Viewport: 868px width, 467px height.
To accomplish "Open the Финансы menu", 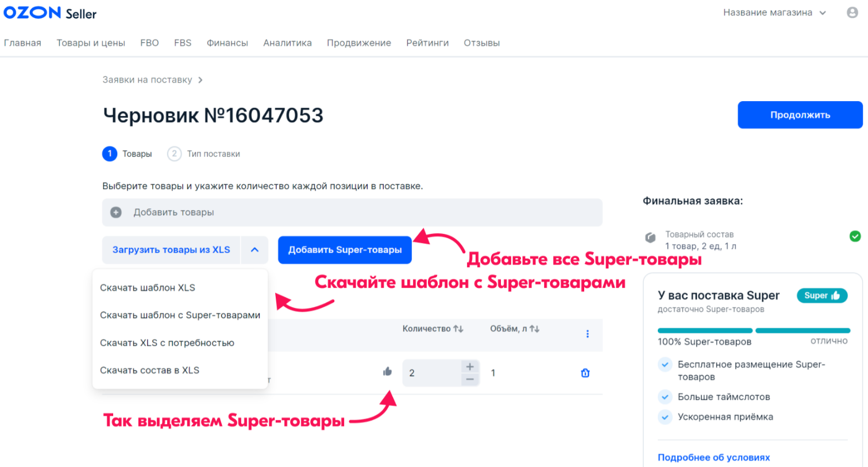I will tap(227, 43).
